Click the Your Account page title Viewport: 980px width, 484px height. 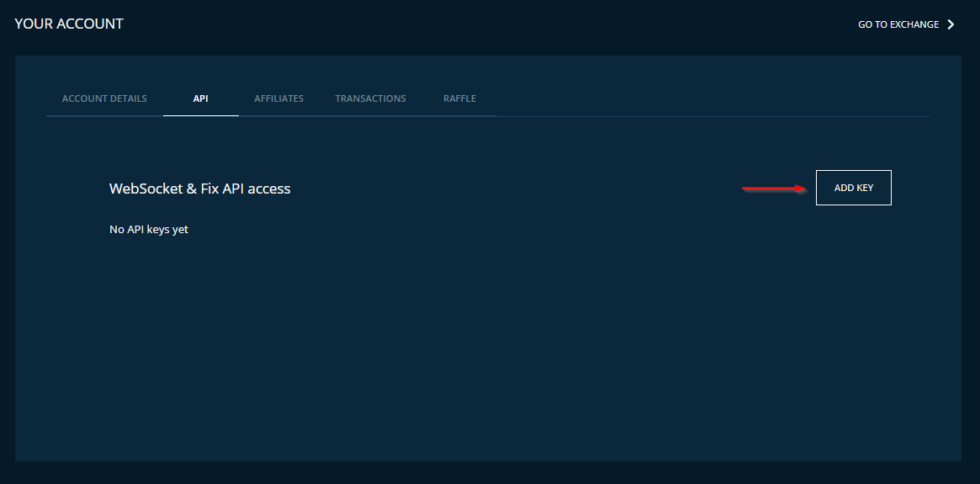(69, 24)
